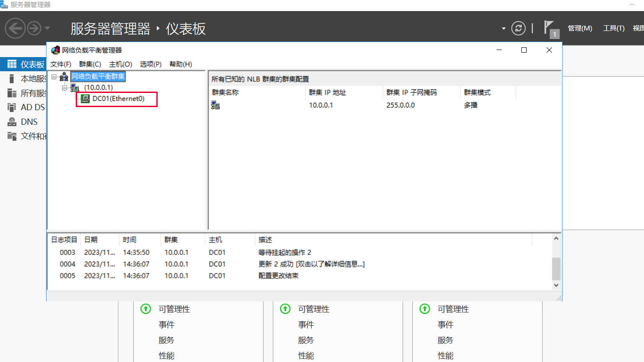This screenshot has width=644, height=362.
Task: Select the DNS sidebar icon
Action: [x=12, y=122]
